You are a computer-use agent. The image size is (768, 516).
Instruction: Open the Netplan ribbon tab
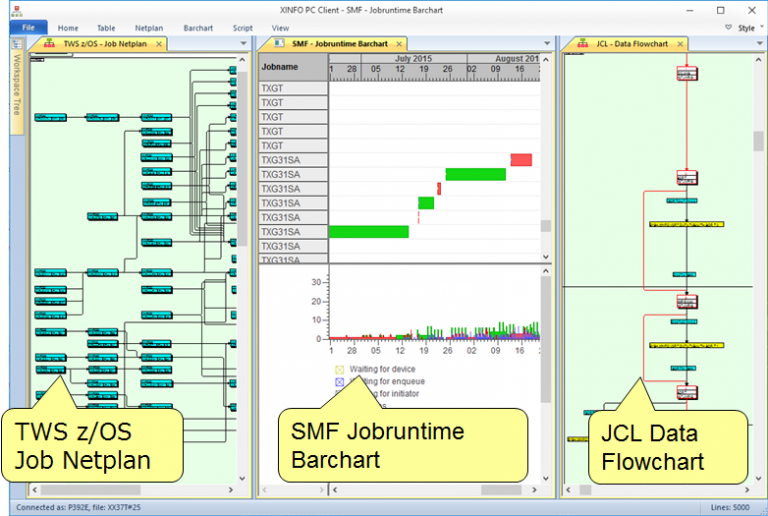(x=149, y=28)
